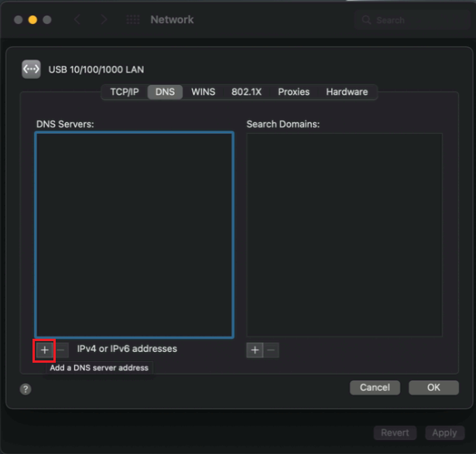The width and height of the screenshot is (476, 454).
Task: Click the minus button under Search Domains
Action: [x=271, y=350]
